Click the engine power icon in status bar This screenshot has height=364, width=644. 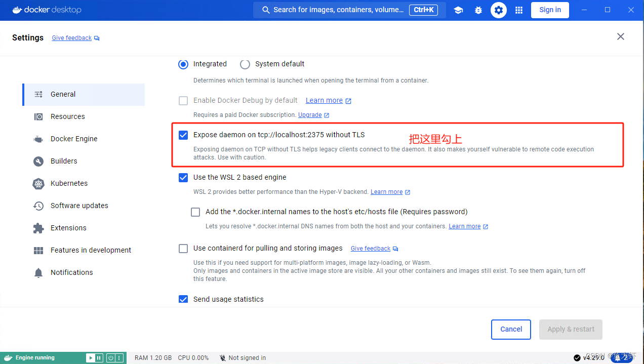click(110, 358)
